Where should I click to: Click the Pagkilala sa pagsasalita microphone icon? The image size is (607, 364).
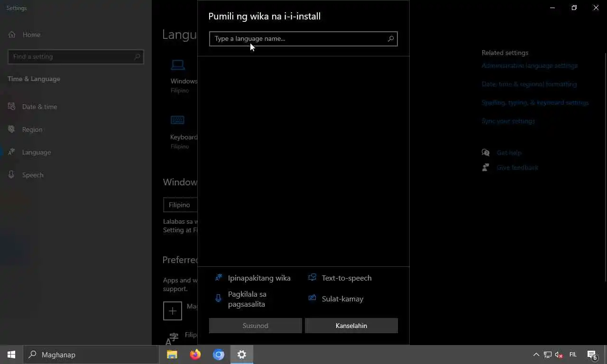pyautogui.click(x=219, y=298)
